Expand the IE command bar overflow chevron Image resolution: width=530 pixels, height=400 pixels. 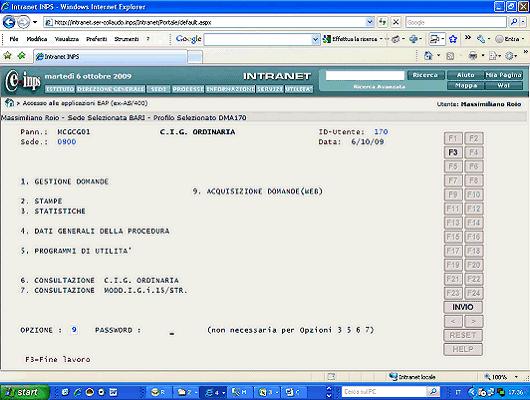click(526, 51)
